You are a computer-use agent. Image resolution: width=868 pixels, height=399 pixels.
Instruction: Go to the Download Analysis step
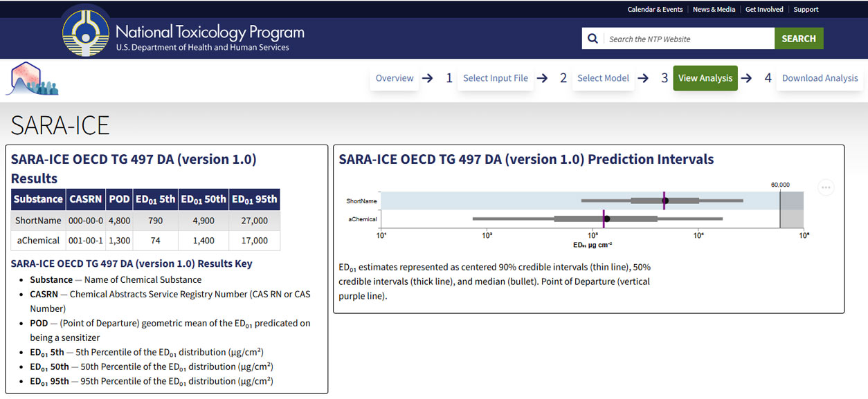(820, 78)
